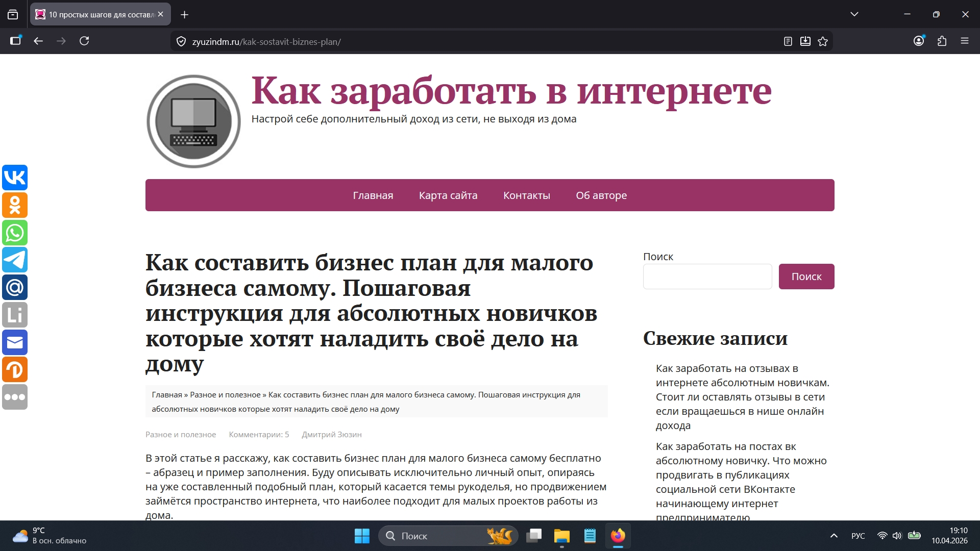The image size is (980, 551).
Task: Email the article via sidebar icon
Action: click(15, 342)
